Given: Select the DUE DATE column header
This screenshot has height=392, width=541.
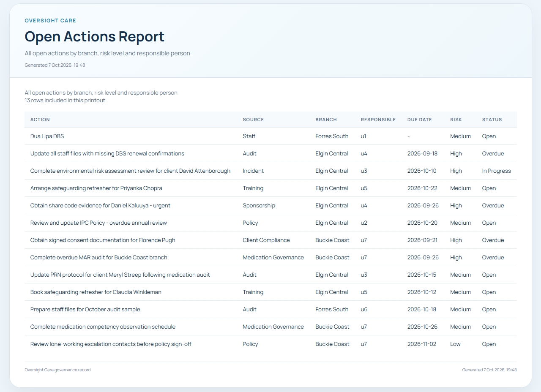Looking at the screenshot, I should point(420,120).
